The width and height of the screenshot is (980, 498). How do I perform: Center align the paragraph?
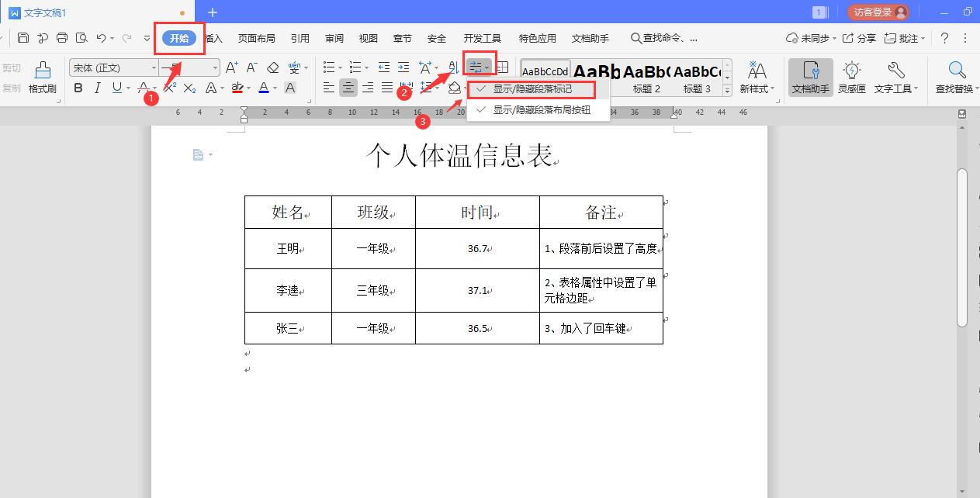point(348,88)
